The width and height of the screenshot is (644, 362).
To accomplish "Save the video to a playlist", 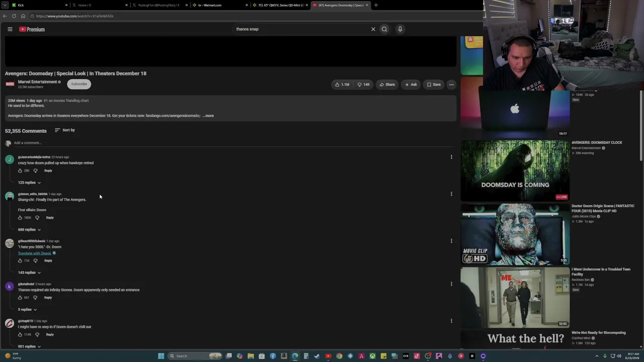I will (434, 84).
